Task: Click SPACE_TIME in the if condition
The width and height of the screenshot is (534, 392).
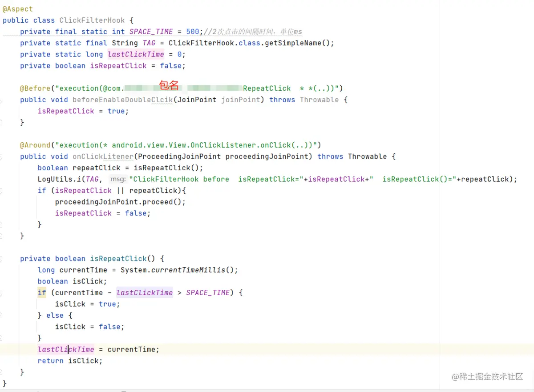Action: coord(208,292)
